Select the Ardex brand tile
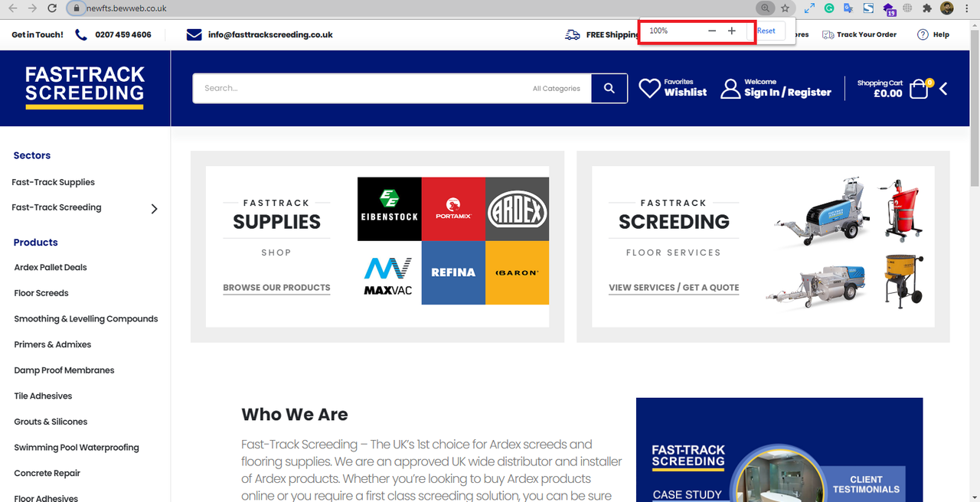This screenshot has height=502, width=980. coord(518,209)
